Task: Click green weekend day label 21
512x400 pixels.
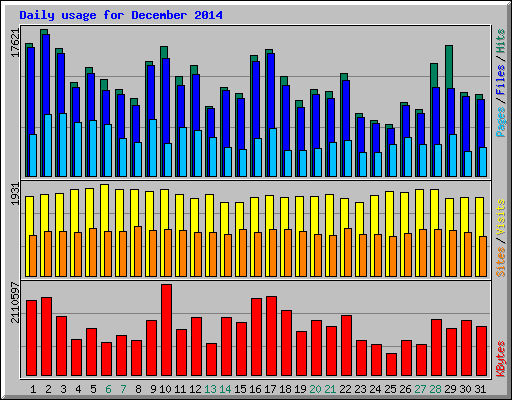Action: (x=330, y=389)
